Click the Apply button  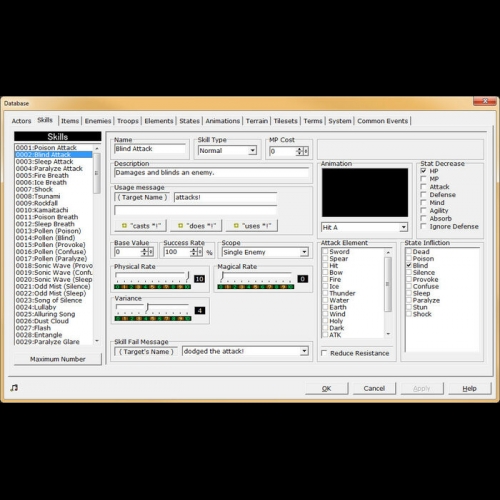click(422, 388)
